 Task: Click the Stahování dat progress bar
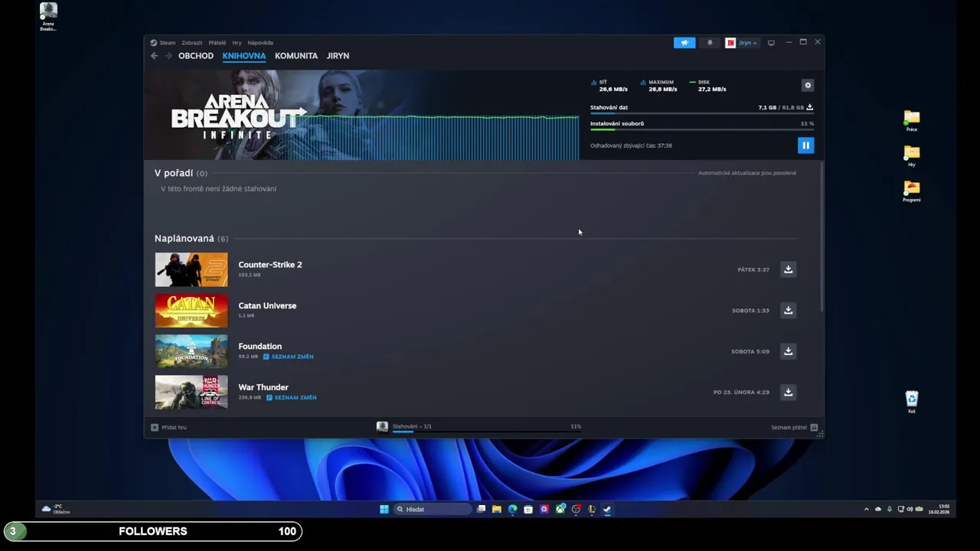(701, 113)
